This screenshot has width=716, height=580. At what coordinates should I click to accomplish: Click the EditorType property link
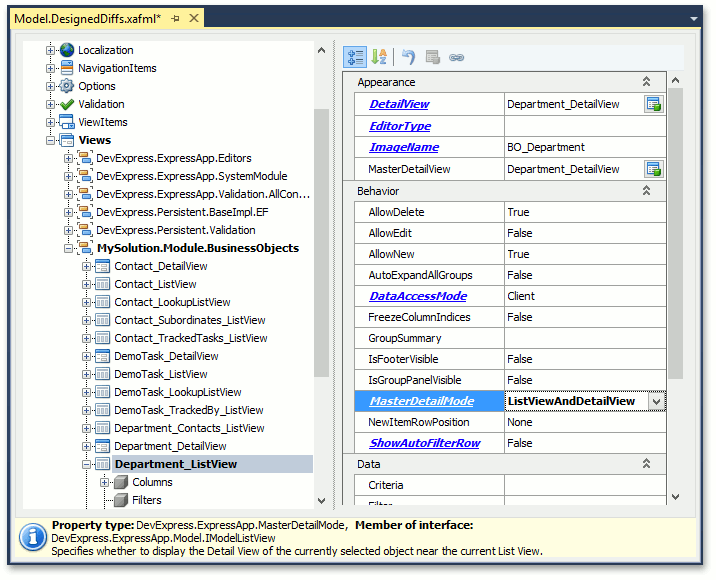[x=400, y=126]
